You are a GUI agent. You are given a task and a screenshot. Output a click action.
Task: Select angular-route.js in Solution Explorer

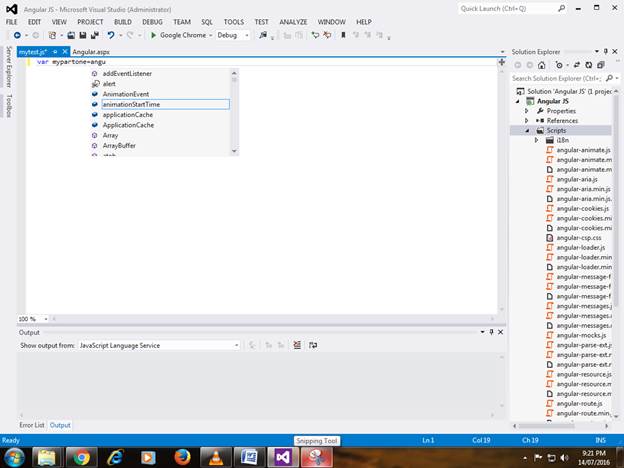579,404
